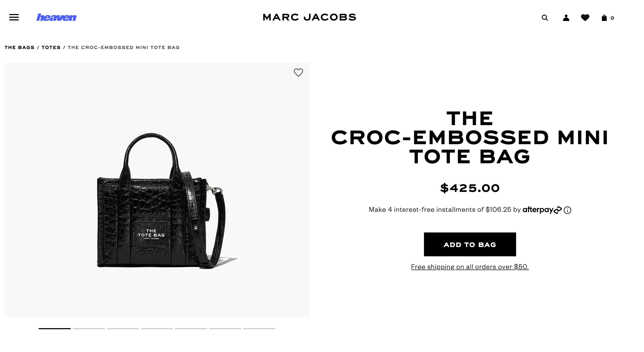
Task: Open free shipping on orders link
Action: click(x=470, y=267)
